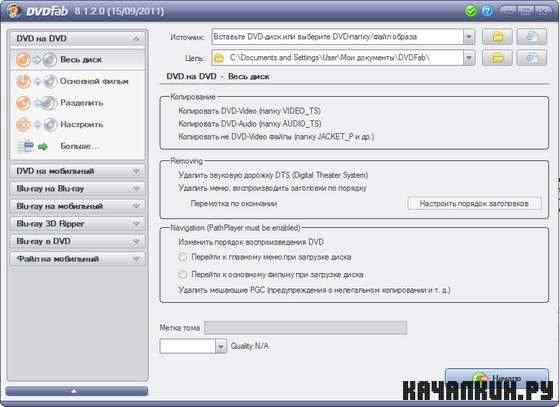The height and width of the screenshot is (407, 560).
Task: Click the disc image button in Цель row
Action: tap(532, 58)
